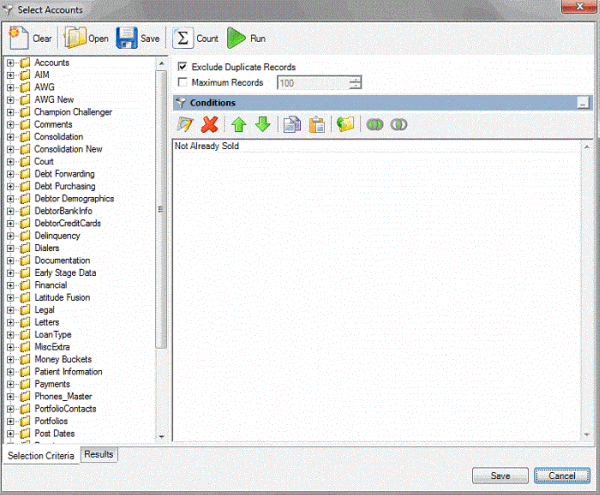
Task: Select the Phones_Master tree item
Action: tap(63, 396)
